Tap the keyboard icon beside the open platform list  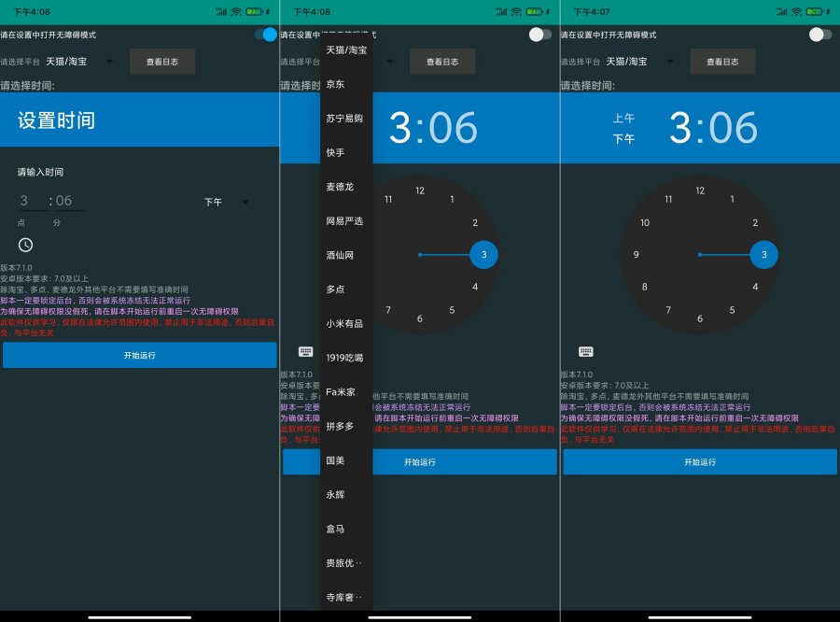click(x=305, y=351)
